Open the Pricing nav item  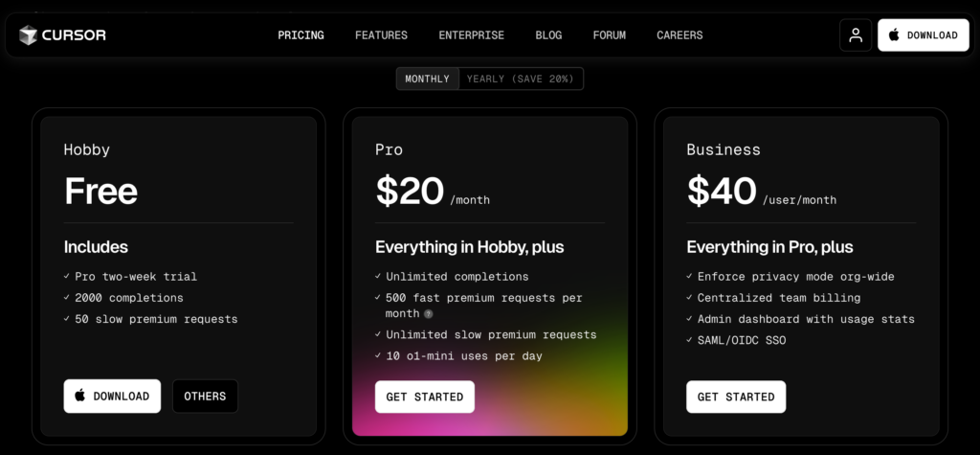pos(301,35)
